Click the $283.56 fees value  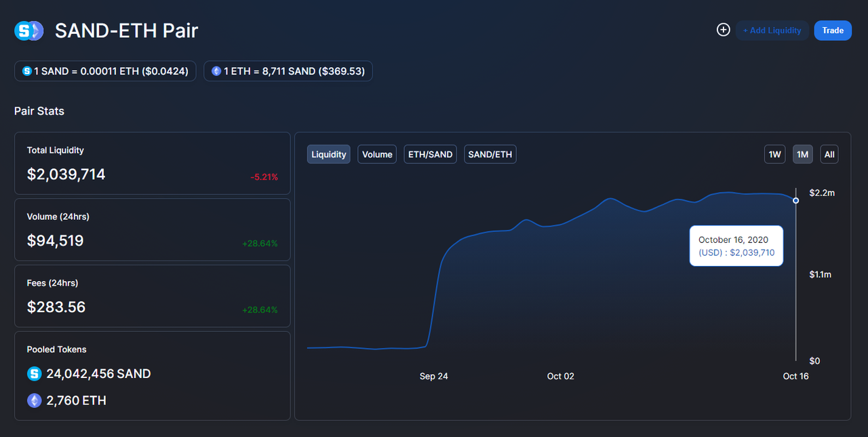point(56,307)
